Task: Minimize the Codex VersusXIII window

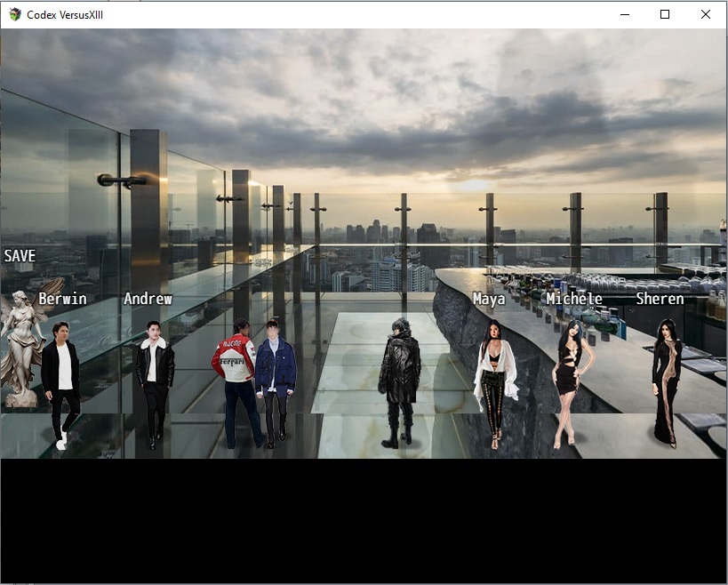Action: click(x=624, y=14)
